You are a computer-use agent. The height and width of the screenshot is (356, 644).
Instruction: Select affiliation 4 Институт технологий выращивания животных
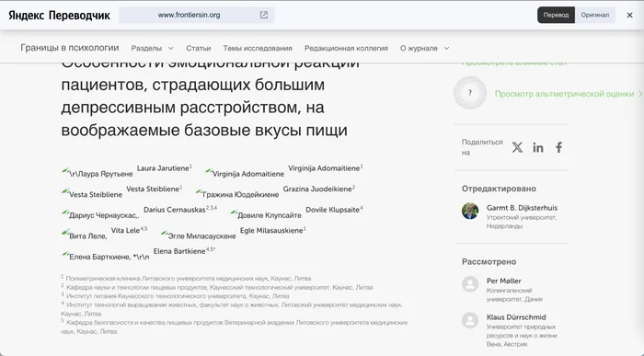[x=232, y=309]
